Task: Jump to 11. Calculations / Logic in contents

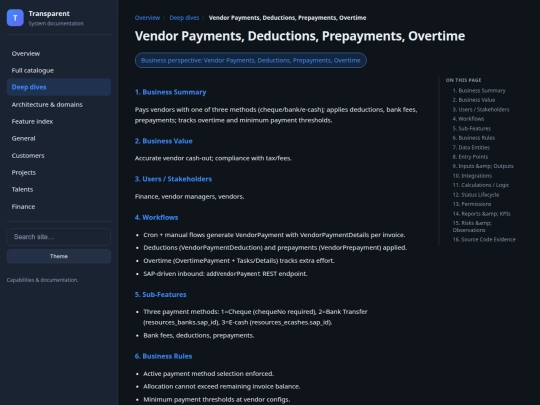Action: (481, 185)
